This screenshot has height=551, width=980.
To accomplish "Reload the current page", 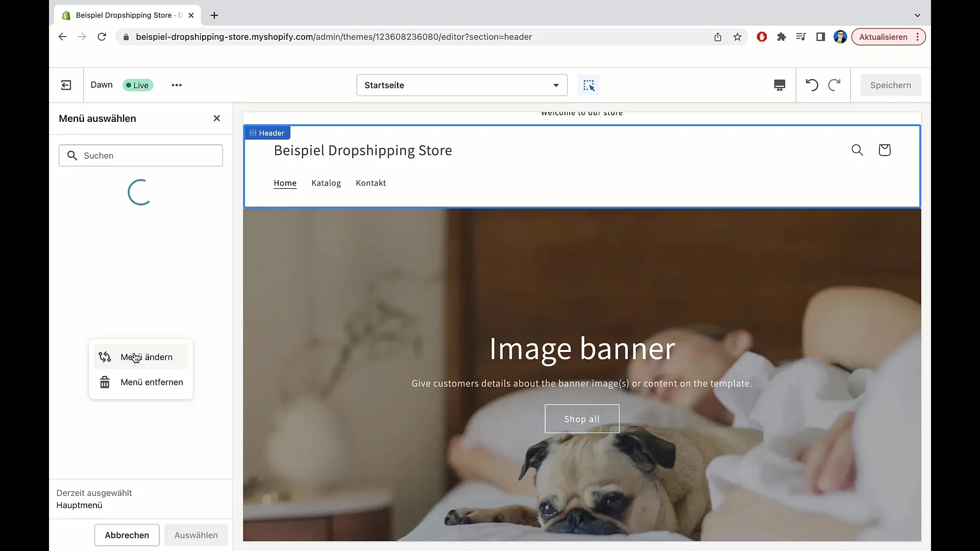I will [102, 37].
